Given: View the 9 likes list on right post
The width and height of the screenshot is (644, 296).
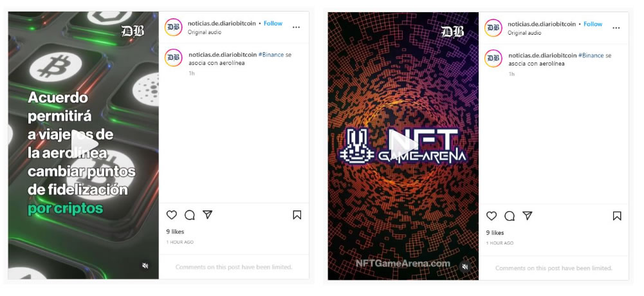Looking at the screenshot, I should [x=495, y=233].
